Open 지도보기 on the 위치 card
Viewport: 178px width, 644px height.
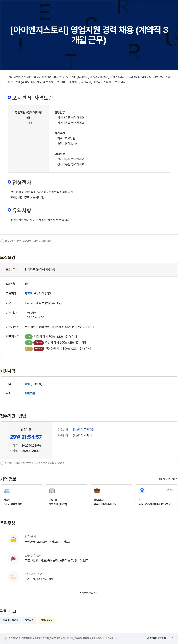click(x=170, y=490)
